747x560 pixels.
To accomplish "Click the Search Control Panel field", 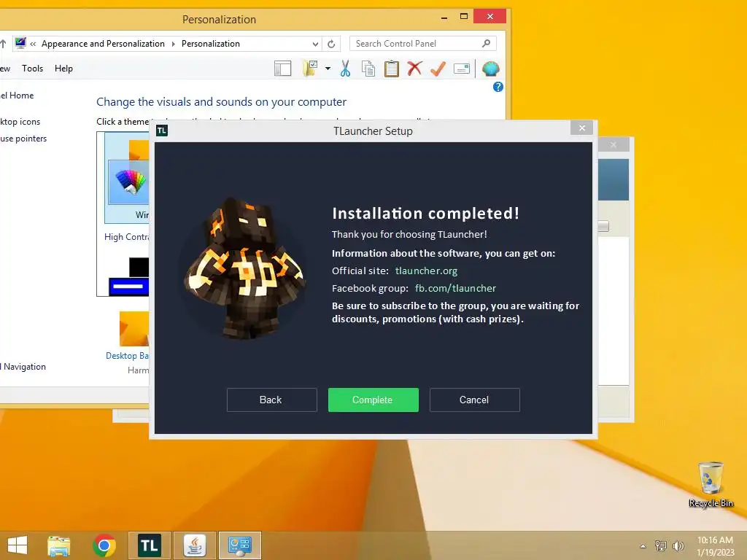I will [423, 43].
